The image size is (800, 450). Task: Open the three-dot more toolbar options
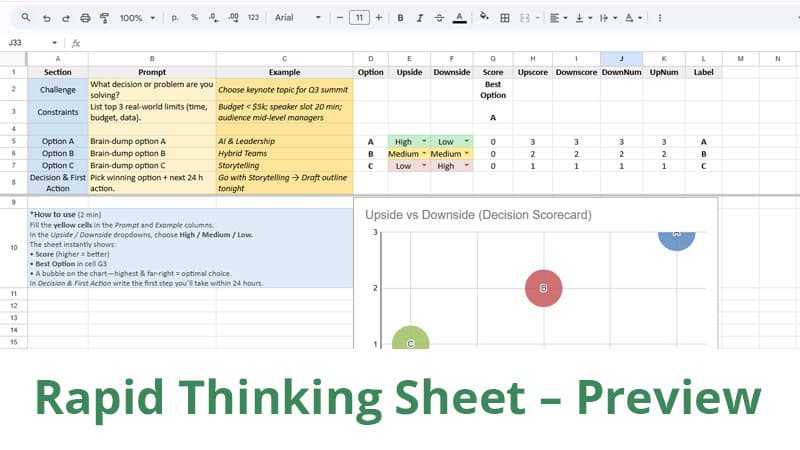(x=660, y=18)
